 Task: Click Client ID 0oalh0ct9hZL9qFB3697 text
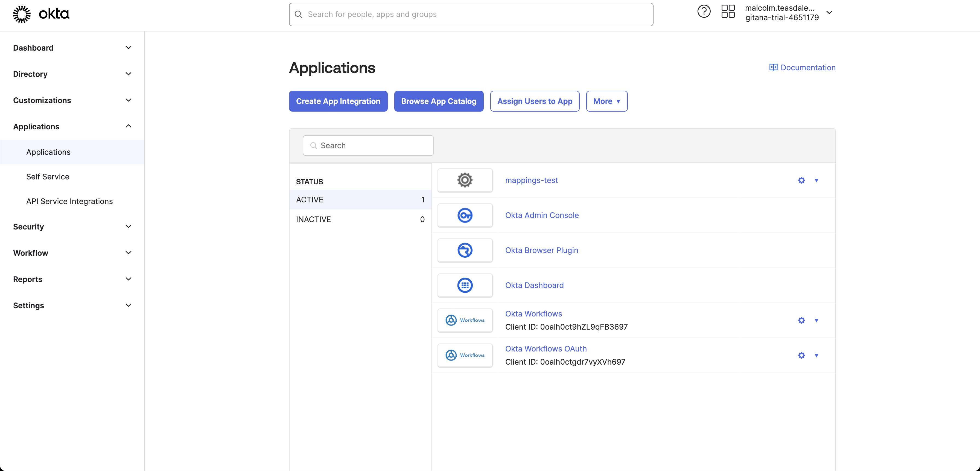(x=566, y=327)
